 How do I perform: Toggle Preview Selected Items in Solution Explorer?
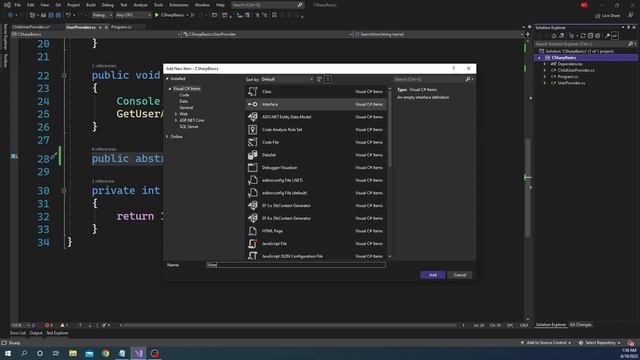[x=615, y=36]
